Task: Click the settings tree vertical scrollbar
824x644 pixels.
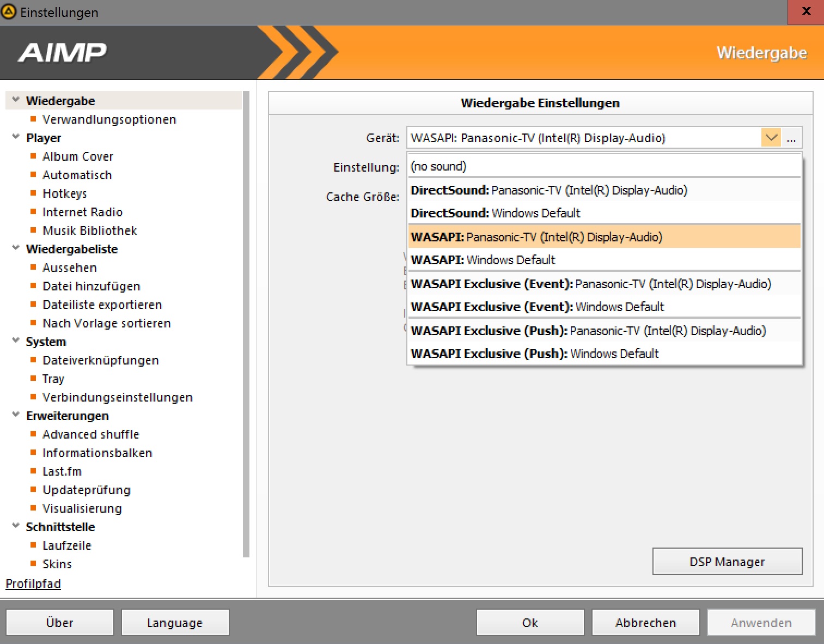Action: click(246, 324)
